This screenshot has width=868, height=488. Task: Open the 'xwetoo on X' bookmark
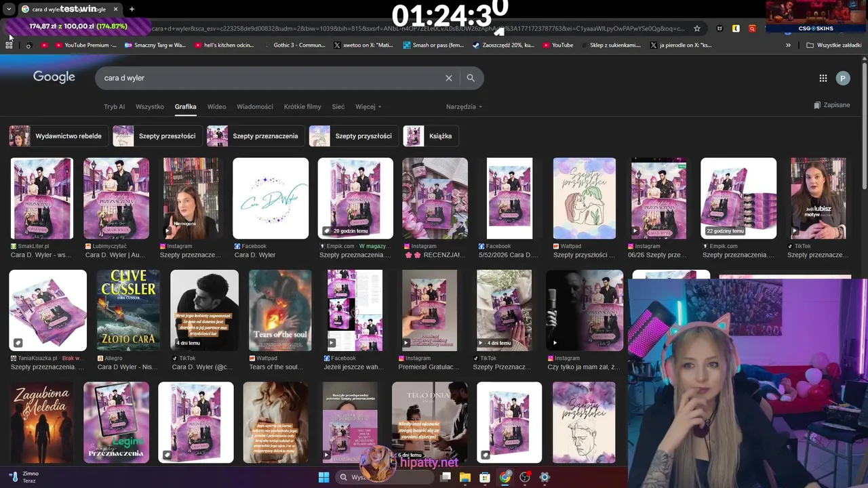pyautogui.click(x=363, y=45)
